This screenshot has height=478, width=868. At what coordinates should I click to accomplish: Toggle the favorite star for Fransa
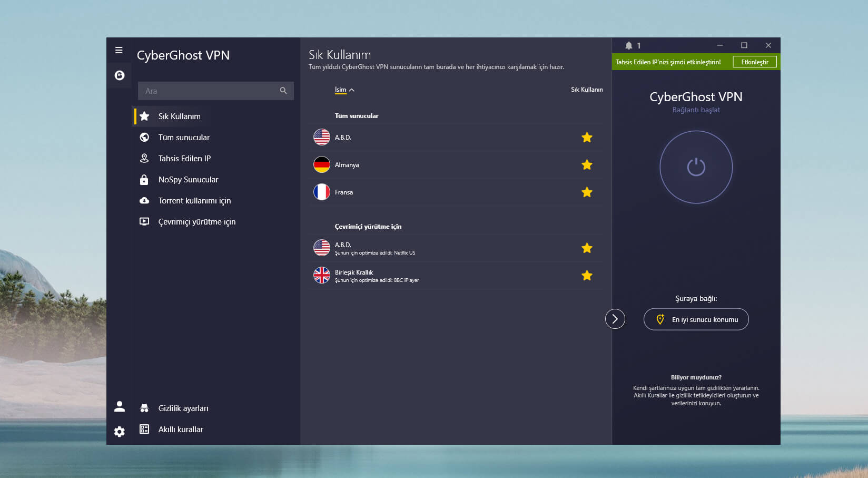click(x=587, y=192)
